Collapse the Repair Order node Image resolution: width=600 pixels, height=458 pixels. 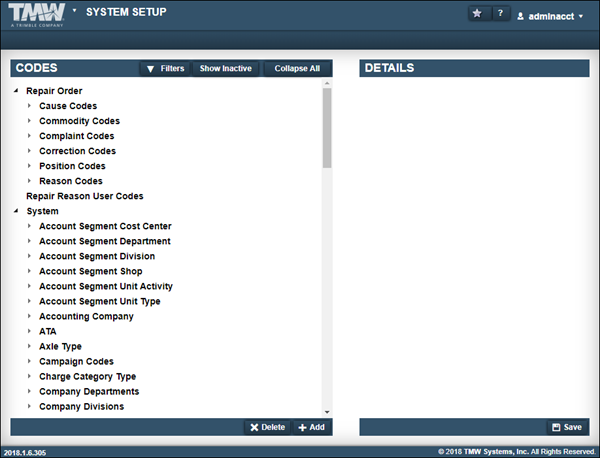16,91
